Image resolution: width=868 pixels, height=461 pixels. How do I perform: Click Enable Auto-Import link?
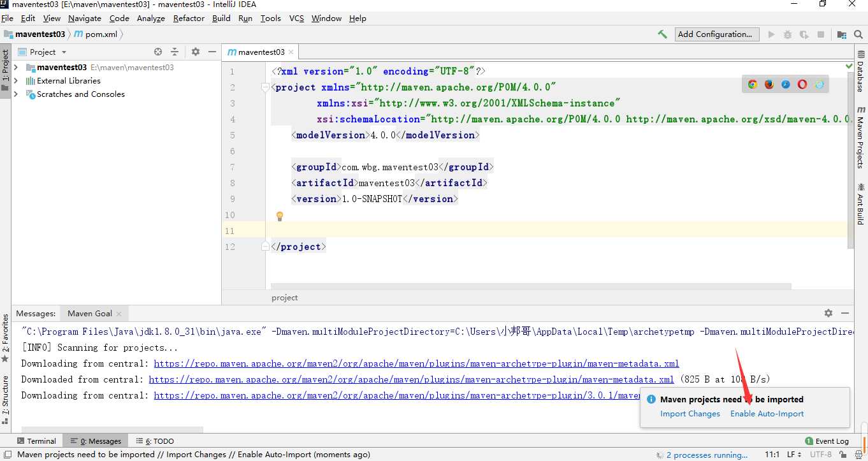point(767,414)
